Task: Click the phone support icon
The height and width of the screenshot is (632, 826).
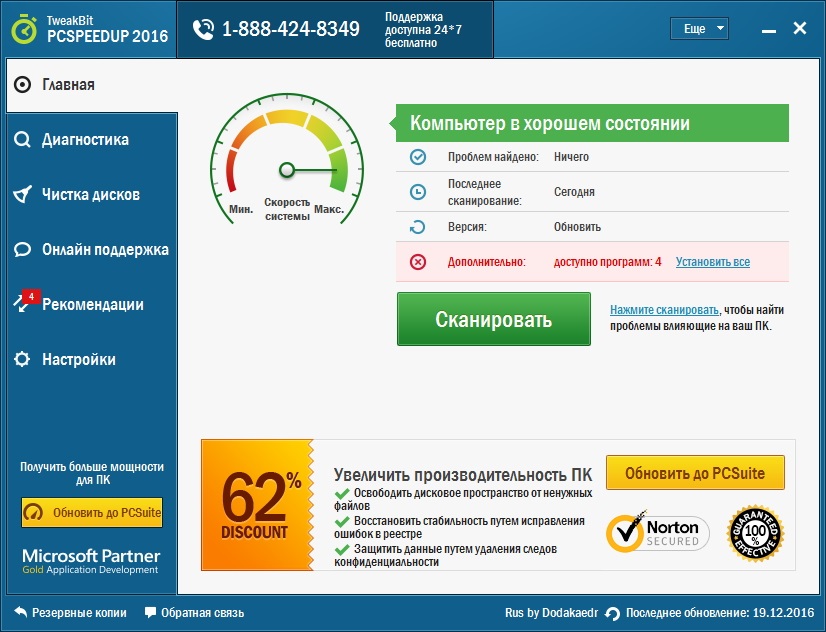Action: click(203, 29)
